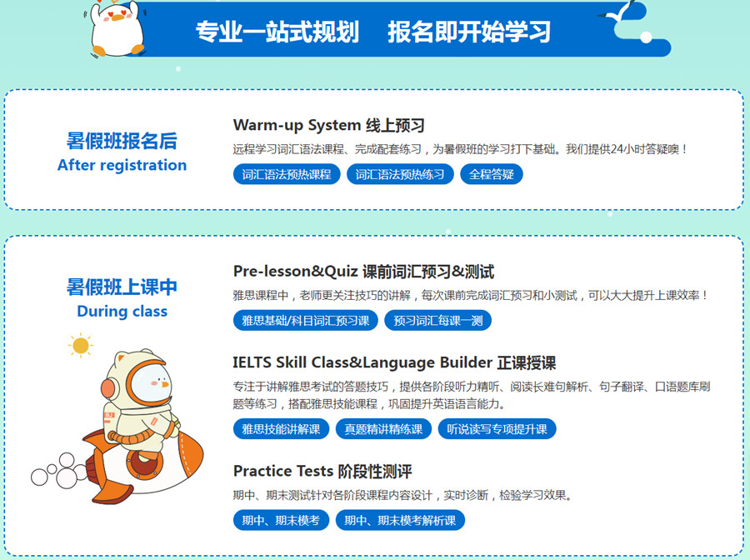This screenshot has height=560, width=750.
Task: Click the penguin mascot with heart eyes
Action: 116,28
